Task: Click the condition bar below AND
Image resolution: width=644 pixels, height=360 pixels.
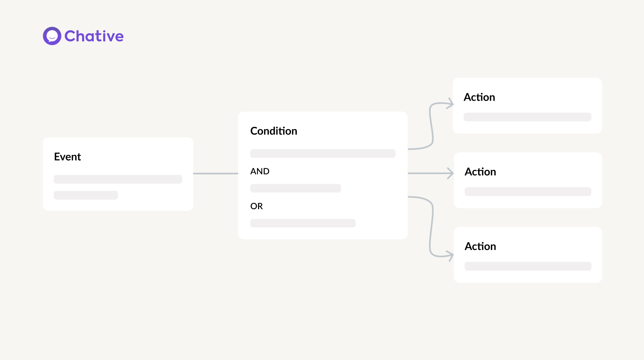Action: click(x=295, y=188)
